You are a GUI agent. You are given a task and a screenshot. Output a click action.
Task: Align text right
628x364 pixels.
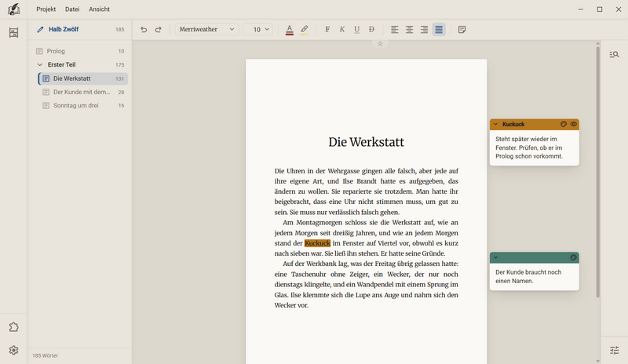(x=424, y=29)
